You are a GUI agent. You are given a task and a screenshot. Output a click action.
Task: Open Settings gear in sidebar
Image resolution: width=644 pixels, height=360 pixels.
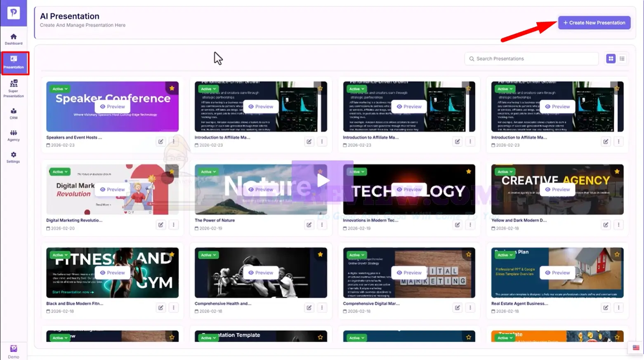(x=14, y=158)
